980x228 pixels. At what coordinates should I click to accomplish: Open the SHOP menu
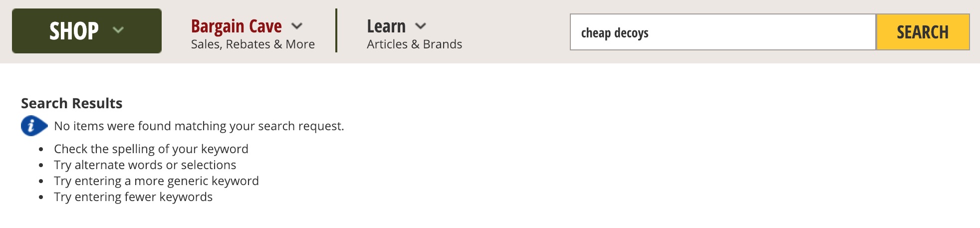tap(74, 31)
